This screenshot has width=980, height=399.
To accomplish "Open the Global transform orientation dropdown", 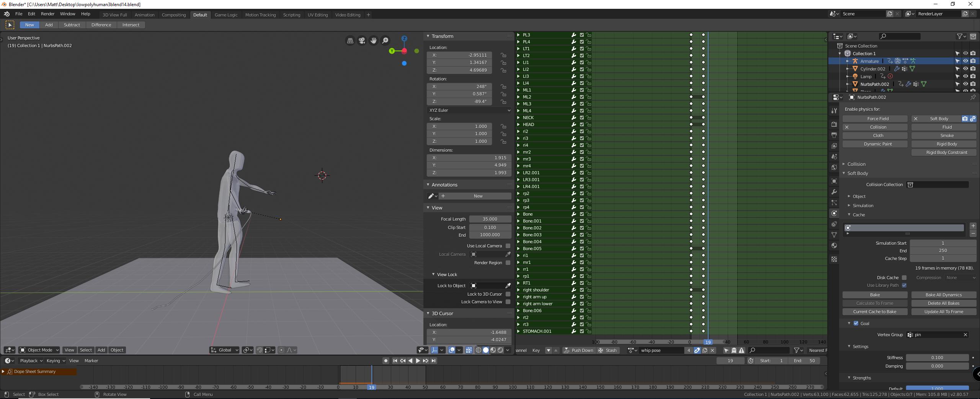I will (x=224, y=350).
